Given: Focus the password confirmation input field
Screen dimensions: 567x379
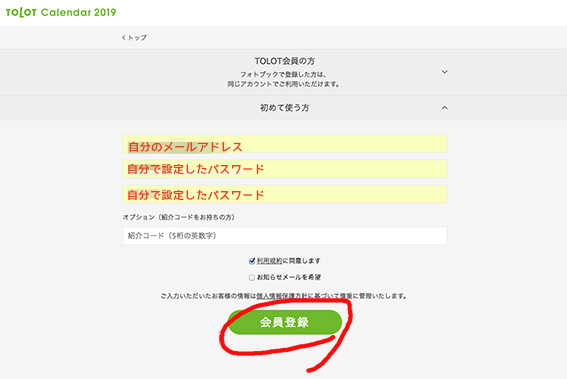Looking at the screenshot, I should coord(285,194).
